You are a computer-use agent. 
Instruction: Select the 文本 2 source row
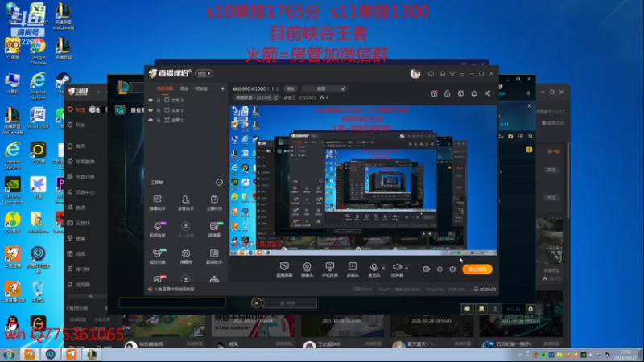point(187,100)
